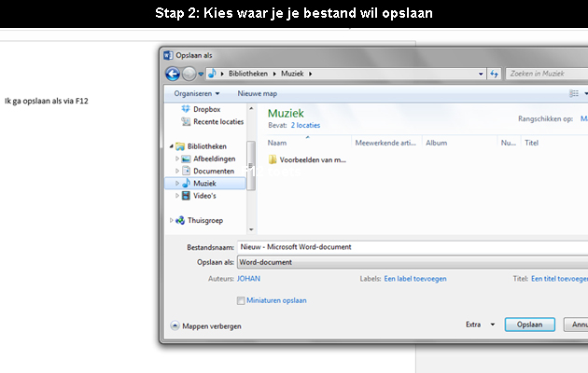
Task: Expand the Video's library node
Action: (177, 196)
